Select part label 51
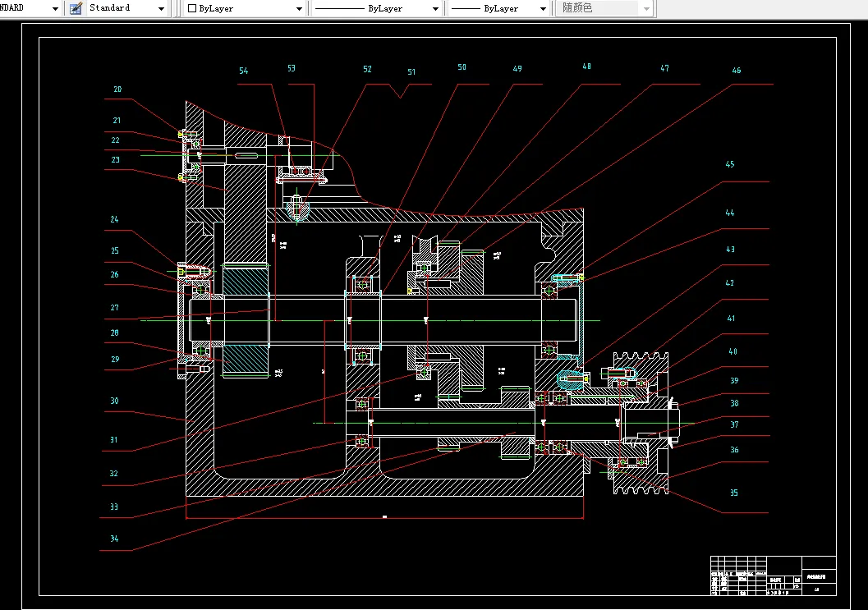 click(x=411, y=72)
